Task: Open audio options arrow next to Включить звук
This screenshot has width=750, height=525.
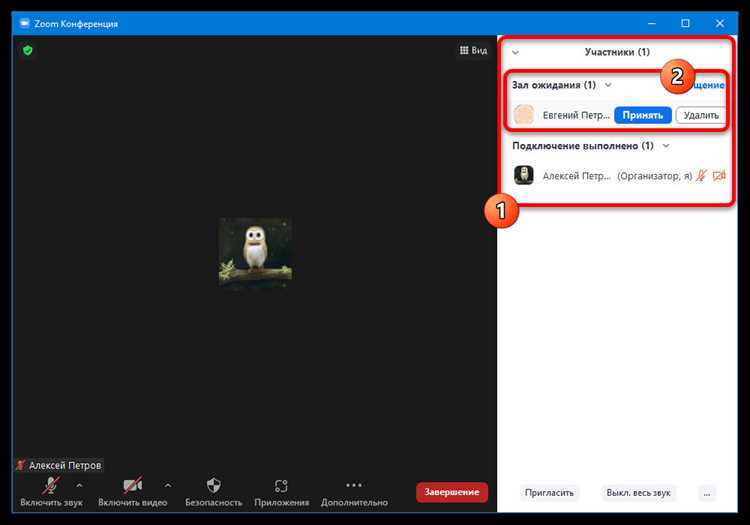Action: pyautogui.click(x=79, y=485)
